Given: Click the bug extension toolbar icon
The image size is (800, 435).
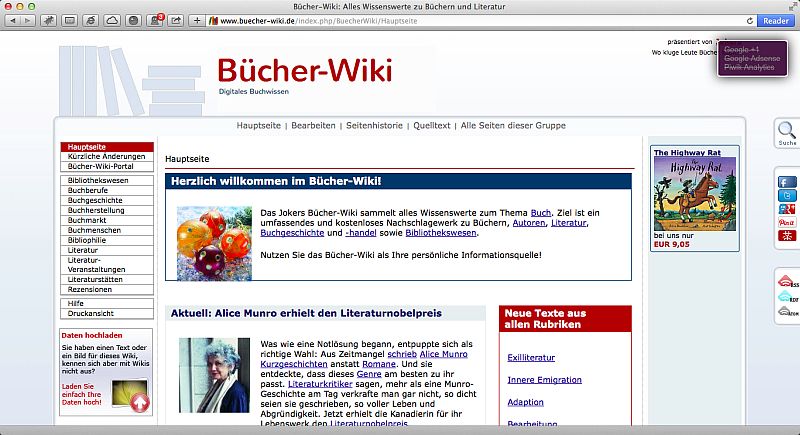Looking at the screenshot, I should point(47,20).
